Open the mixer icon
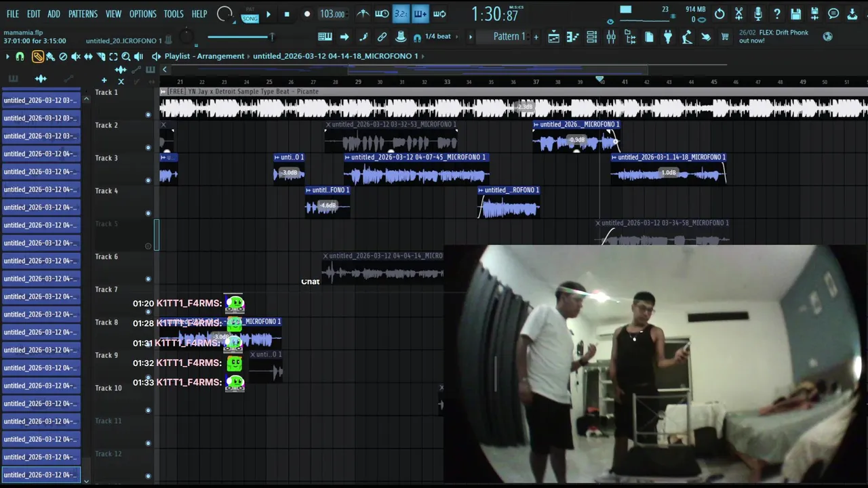Viewport: 868px width, 488px height. tap(611, 37)
